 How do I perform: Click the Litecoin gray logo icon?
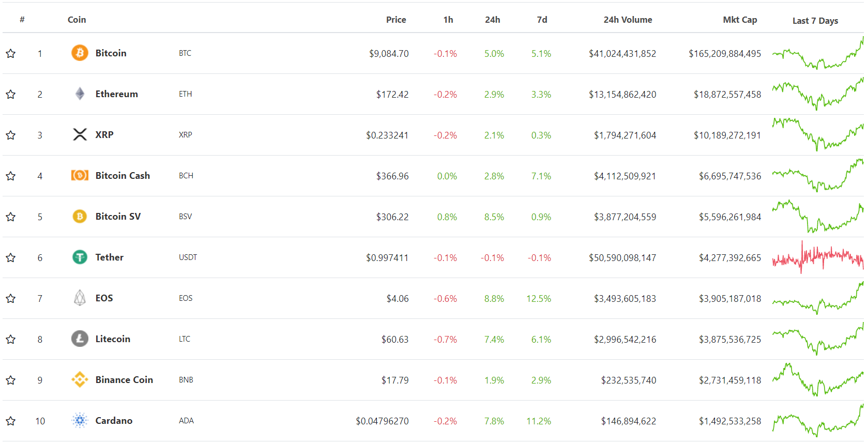coord(80,339)
